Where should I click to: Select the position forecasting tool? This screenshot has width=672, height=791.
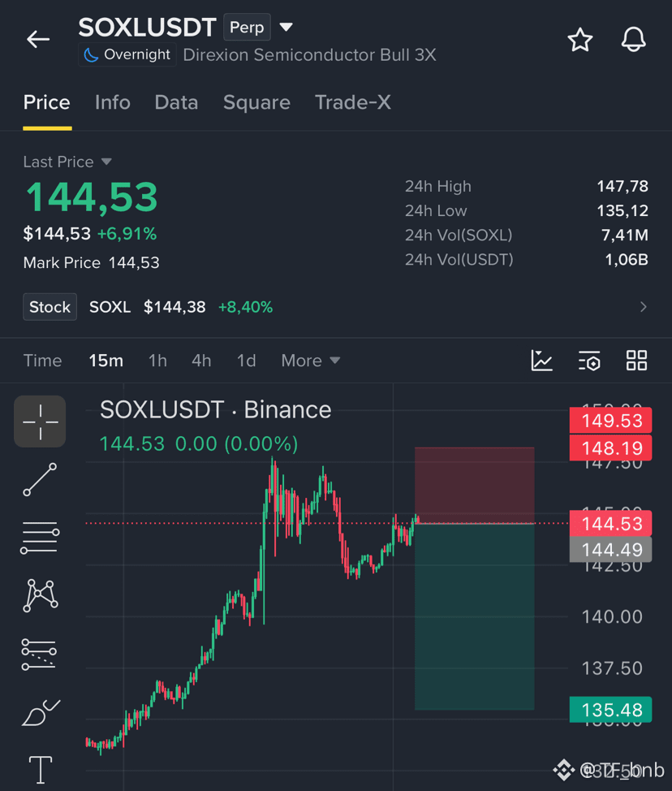[39, 655]
